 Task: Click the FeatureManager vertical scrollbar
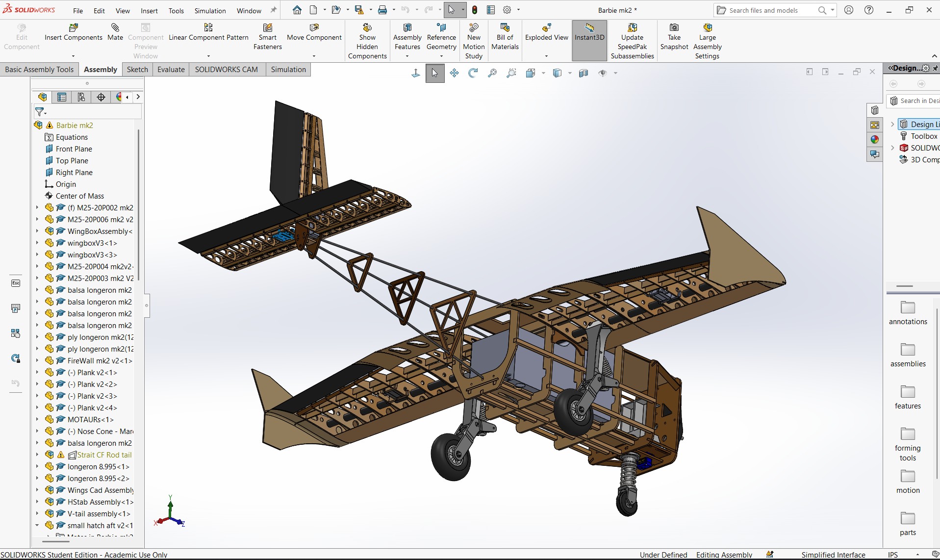point(139,204)
